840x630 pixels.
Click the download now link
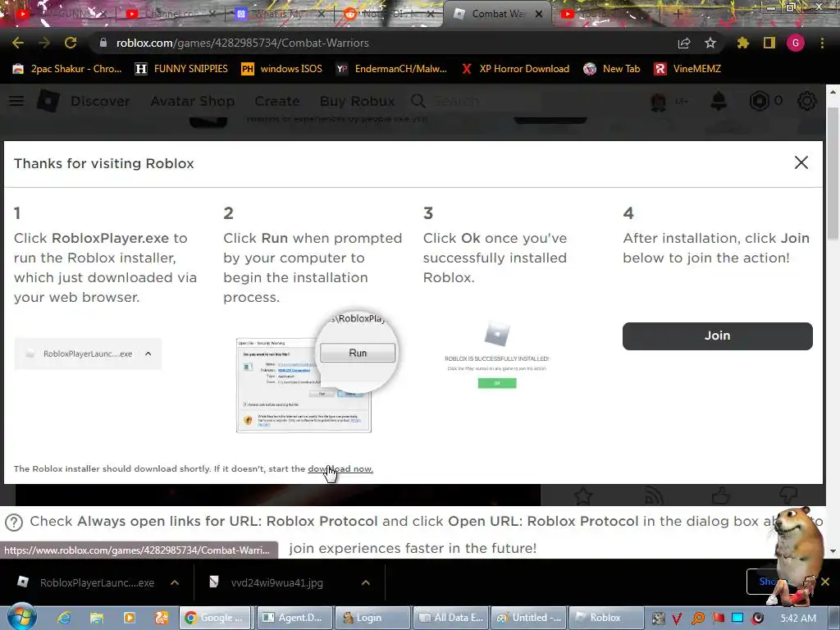340,468
